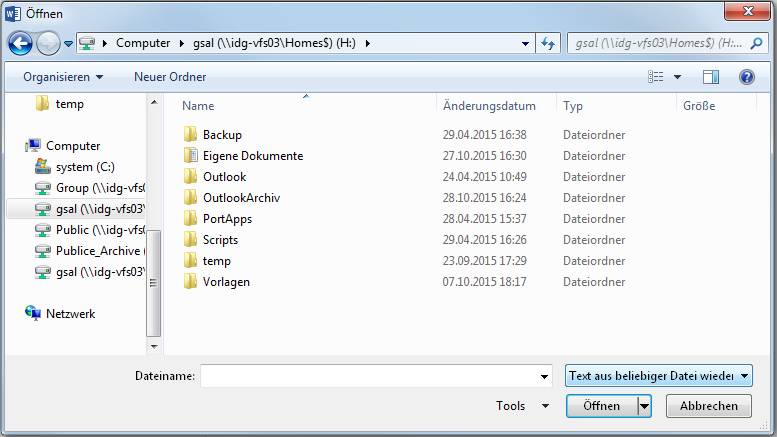Select Computer in the navigation pane

pyautogui.click(x=73, y=146)
